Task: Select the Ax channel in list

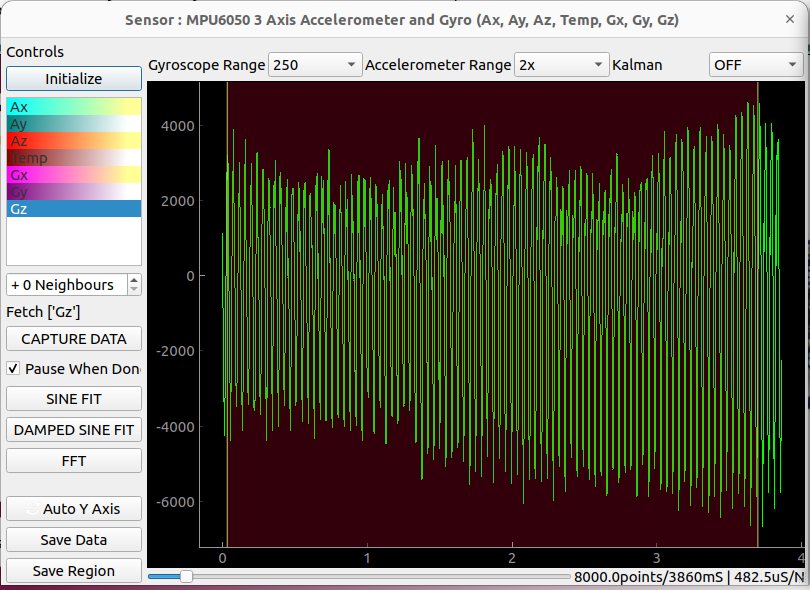Action: coord(73,107)
